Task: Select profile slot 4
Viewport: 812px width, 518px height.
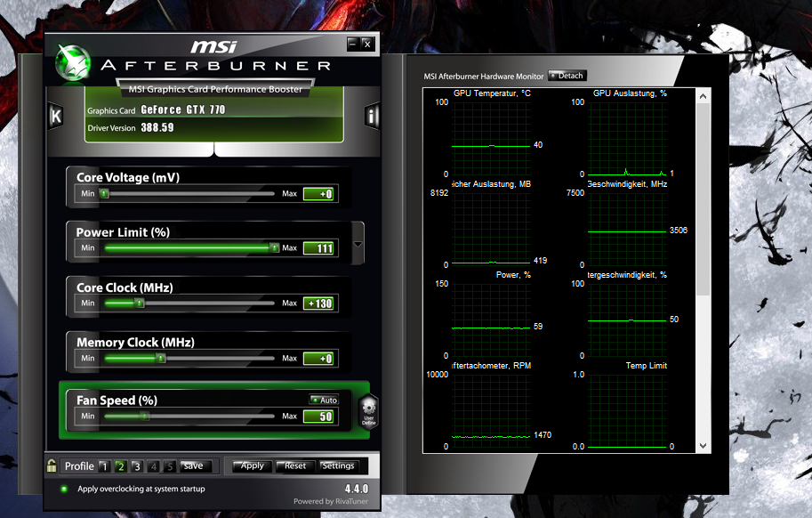Action: (153, 466)
